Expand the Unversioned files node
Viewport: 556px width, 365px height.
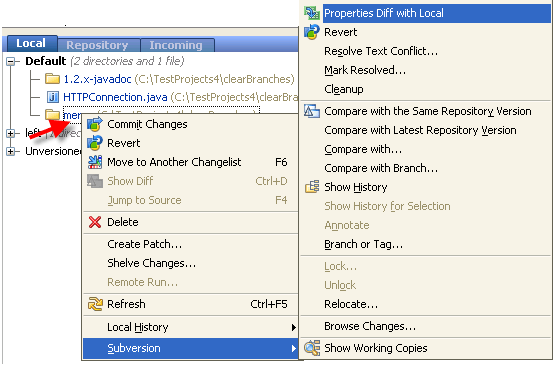point(11,151)
